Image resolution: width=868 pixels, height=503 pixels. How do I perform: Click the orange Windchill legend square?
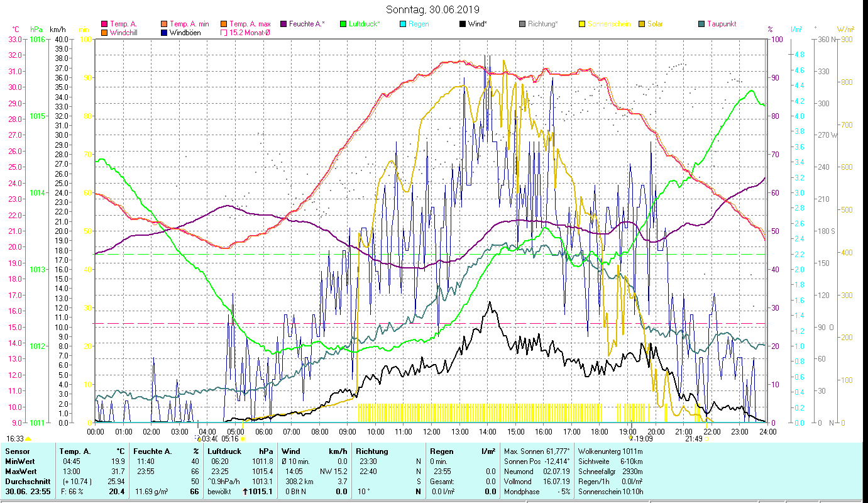click(104, 33)
